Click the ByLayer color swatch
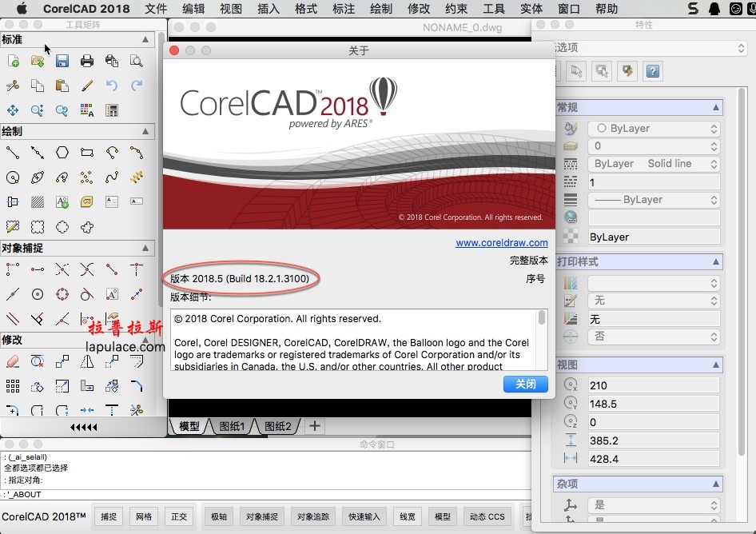 pyautogui.click(x=654, y=127)
